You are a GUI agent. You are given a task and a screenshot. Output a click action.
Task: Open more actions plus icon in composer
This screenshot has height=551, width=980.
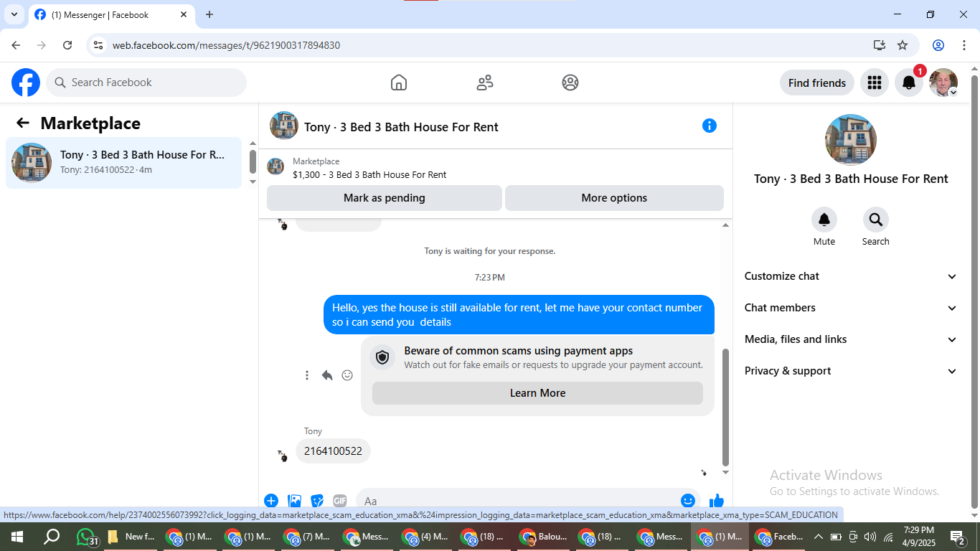pyautogui.click(x=271, y=501)
